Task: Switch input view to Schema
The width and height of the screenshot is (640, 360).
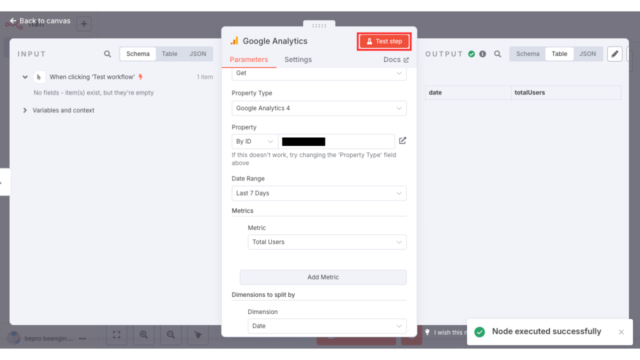Action: tap(138, 54)
